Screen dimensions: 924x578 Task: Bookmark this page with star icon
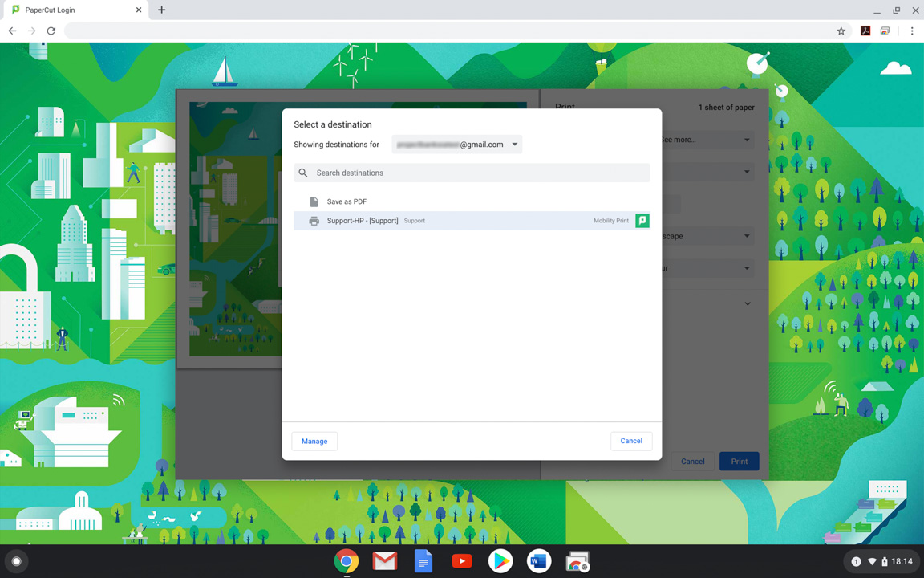pyautogui.click(x=841, y=31)
